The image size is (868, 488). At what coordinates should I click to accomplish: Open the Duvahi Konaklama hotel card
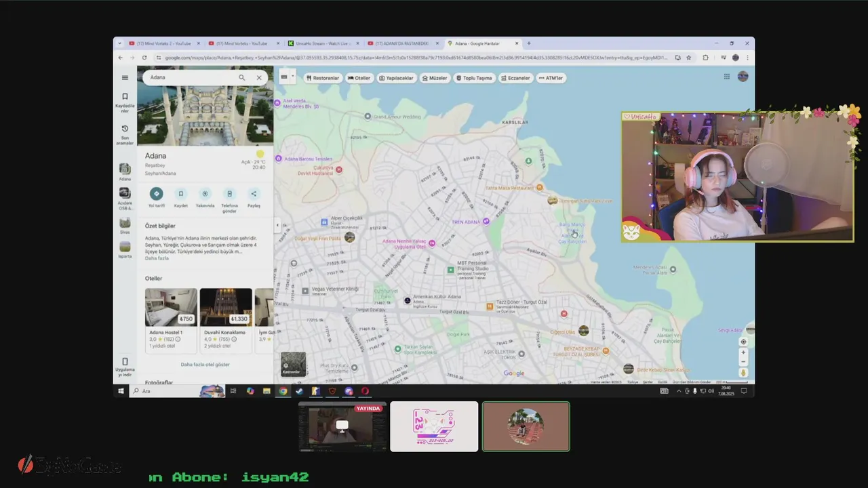click(x=226, y=321)
